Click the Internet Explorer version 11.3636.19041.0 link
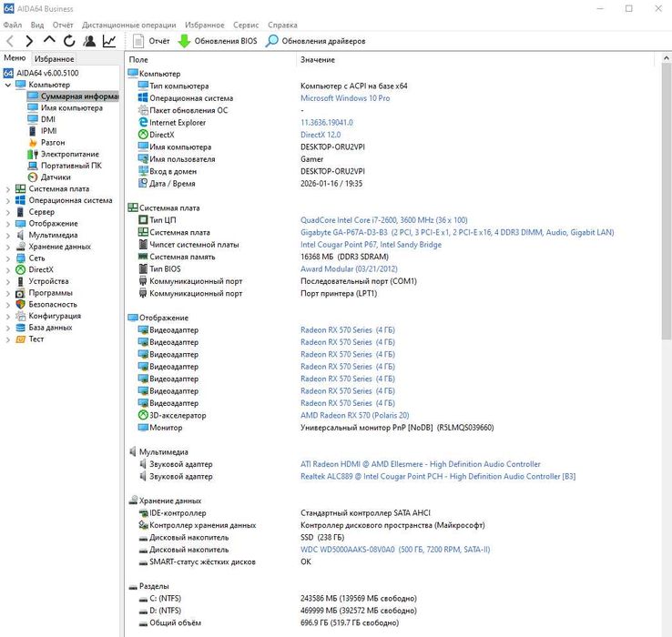Viewport: 672px width, 637px height. pos(327,123)
